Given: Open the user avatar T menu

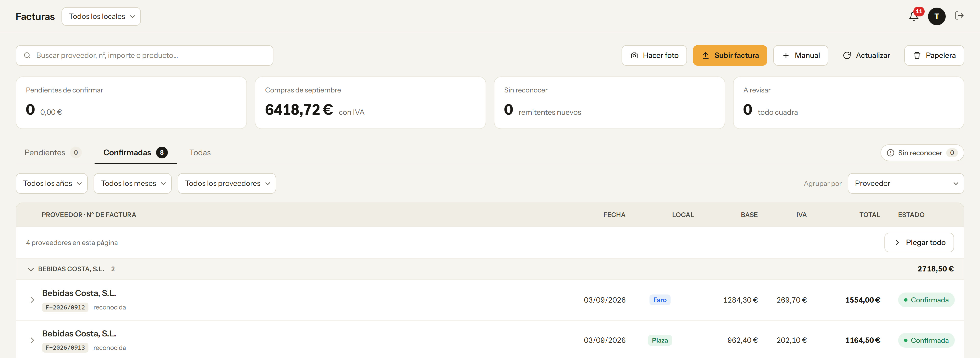Looking at the screenshot, I should point(937,16).
